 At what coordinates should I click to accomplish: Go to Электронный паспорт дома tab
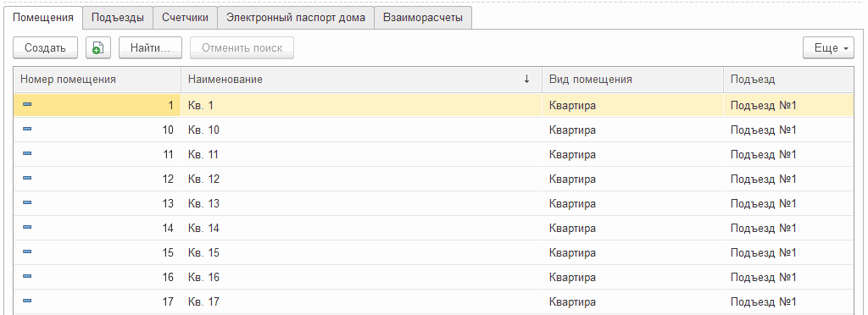[x=296, y=18]
